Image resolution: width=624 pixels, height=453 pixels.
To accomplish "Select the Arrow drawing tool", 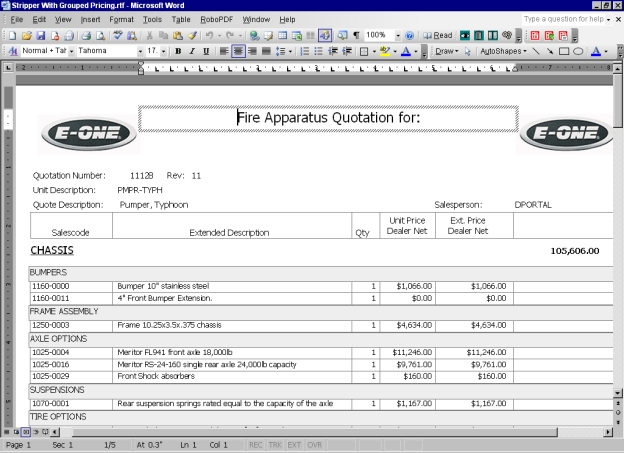I will (550, 51).
